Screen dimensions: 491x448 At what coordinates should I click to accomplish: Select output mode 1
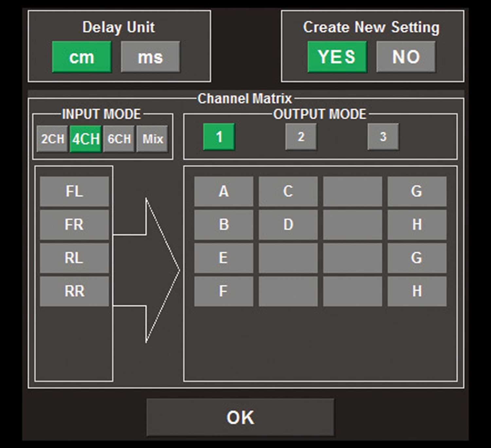tap(219, 137)
